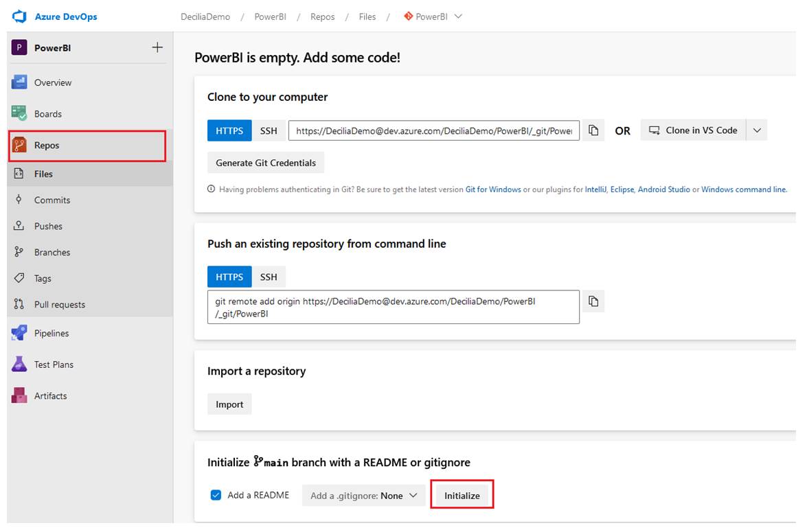The height and width of the screenshot is (532, 807).
Task: Click the PowerBI project name in sidebar
Action: coord(52,48)
